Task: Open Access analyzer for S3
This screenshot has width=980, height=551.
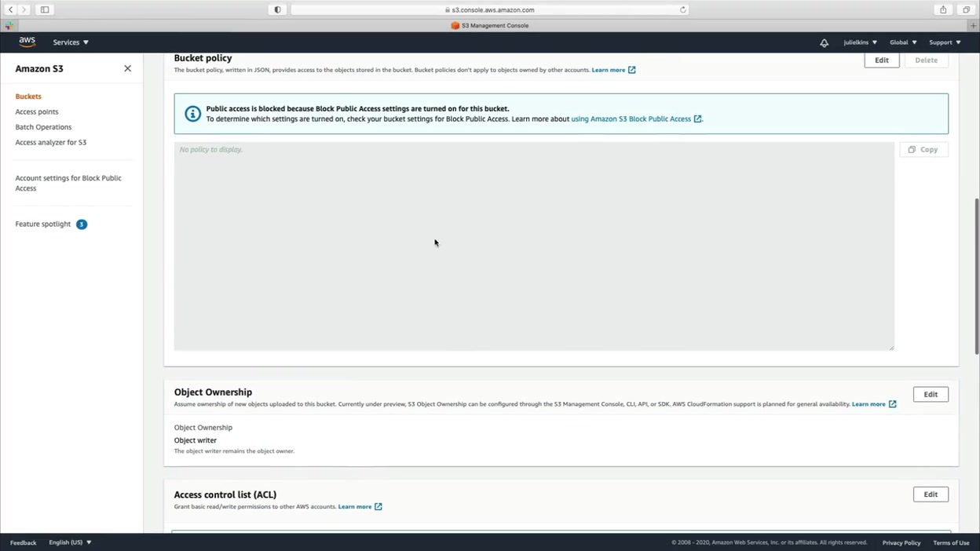Action: [51, 142]
